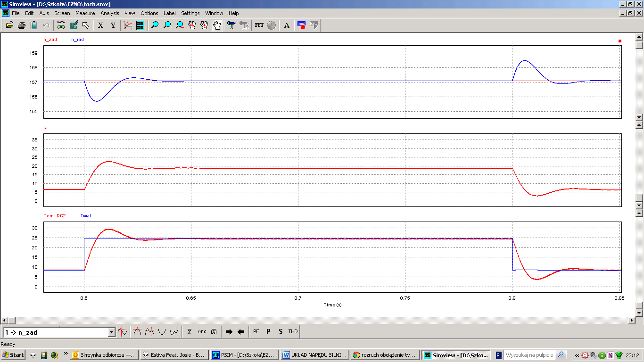This screenshot has height=362, width=644.
Task: Run FFT analysis from toolbar
Action: pyautogui.click(x=259, y=25)
